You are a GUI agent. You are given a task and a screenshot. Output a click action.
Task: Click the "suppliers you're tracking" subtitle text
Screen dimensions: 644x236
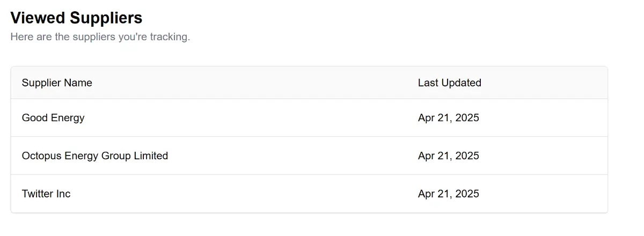pos(100,37)
